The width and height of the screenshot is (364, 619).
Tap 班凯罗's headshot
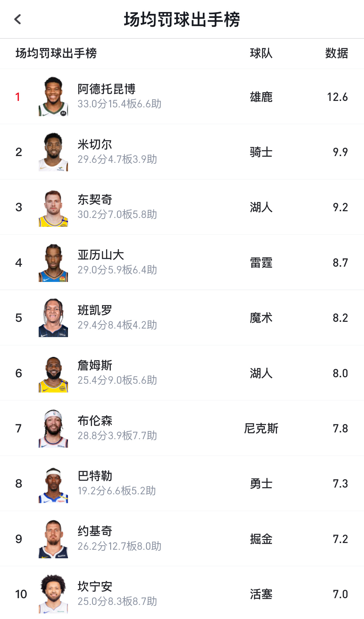pyautogui.click(x=53, y=317)
